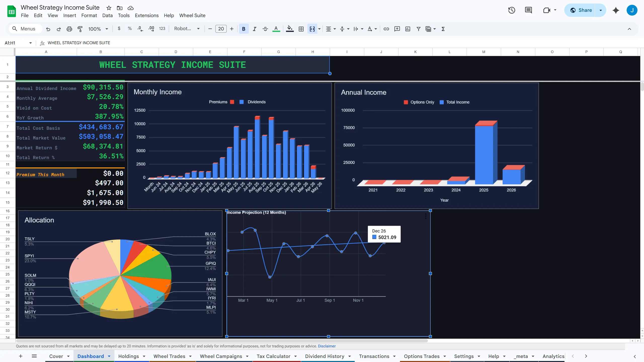Print the spreadsheet using printer icon
The image size is (644, 362).
tap(69, 29)
